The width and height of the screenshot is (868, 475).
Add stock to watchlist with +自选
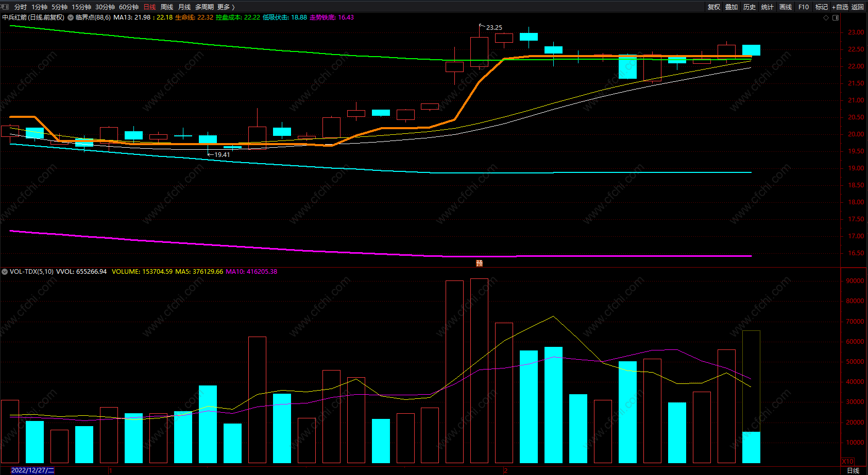(840, 7)
